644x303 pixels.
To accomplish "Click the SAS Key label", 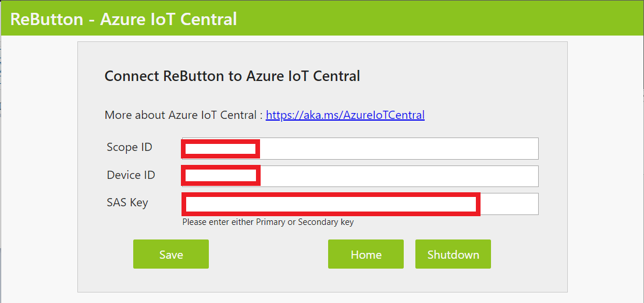I will (127, 203).
